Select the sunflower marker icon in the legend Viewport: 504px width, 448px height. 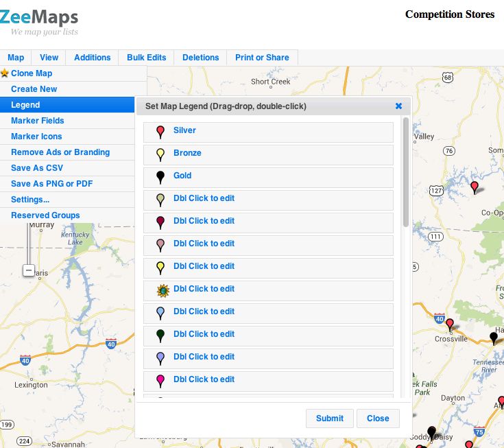pyautogui.click(x=162, y=290)
